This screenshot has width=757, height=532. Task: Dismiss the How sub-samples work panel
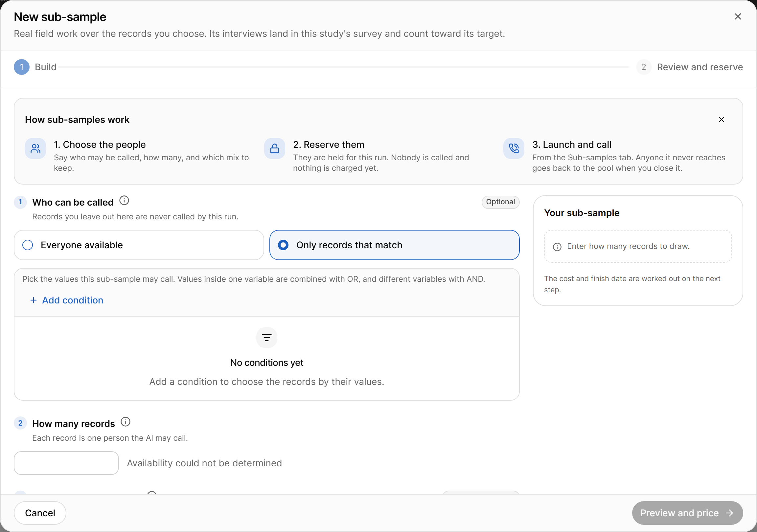pos(721,120)
